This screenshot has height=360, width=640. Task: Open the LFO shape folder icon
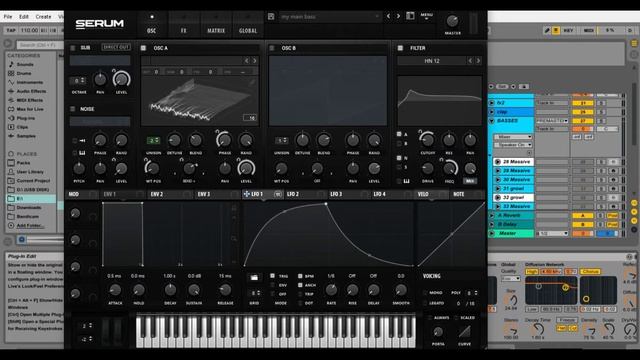[x=254, y=278]
